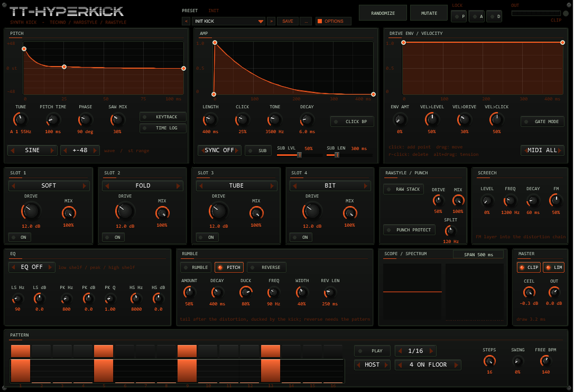
Task: Choose previous Slot 2 FOLD type
Action: [x=107, y=186]
